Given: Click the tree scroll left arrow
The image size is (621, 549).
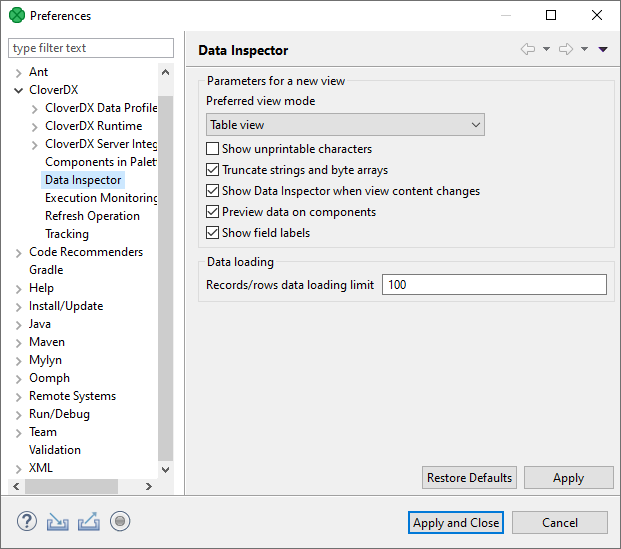Looking at the screenshot, I should (16, 486).
